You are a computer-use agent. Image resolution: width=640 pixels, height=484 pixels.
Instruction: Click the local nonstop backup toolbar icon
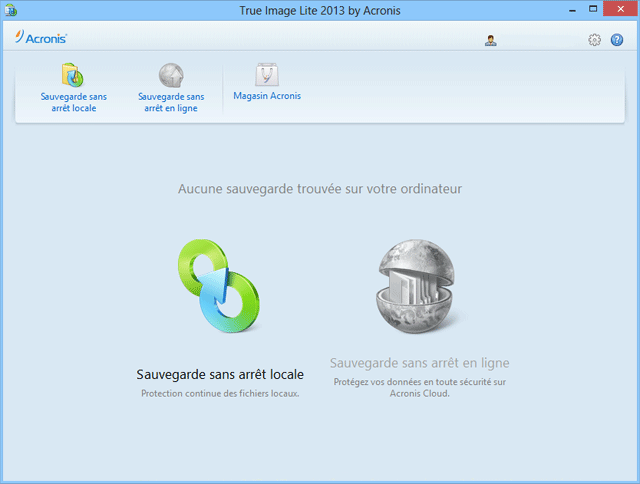point(73,75)
